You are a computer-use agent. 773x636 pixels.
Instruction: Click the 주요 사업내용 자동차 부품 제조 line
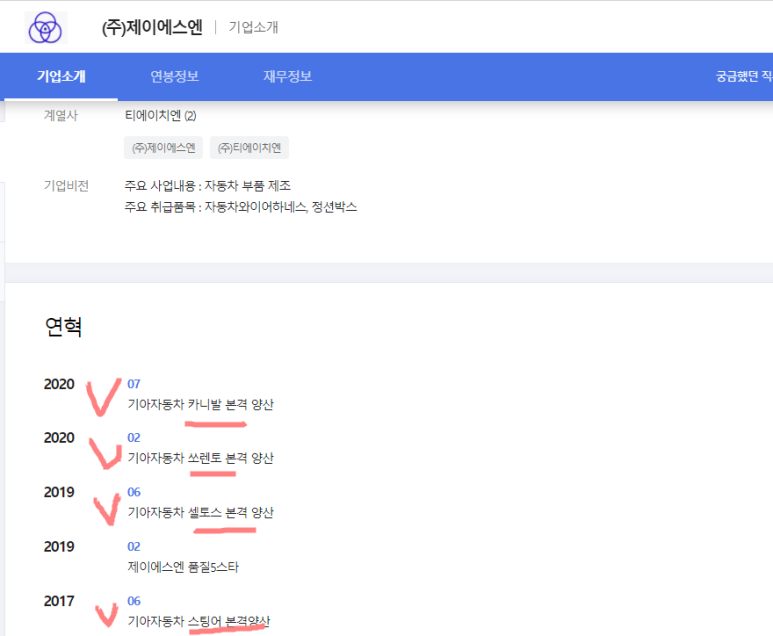tap(208, 186)
